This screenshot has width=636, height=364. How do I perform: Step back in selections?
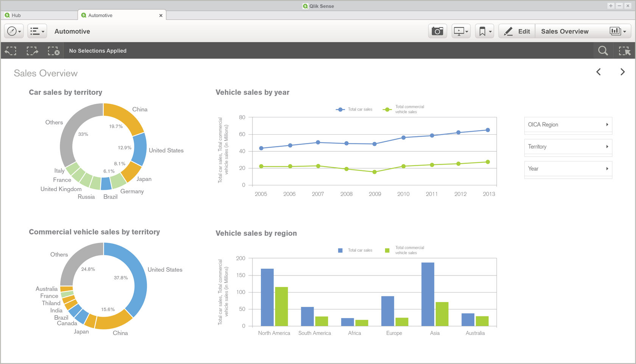click(x=11, y=51)
